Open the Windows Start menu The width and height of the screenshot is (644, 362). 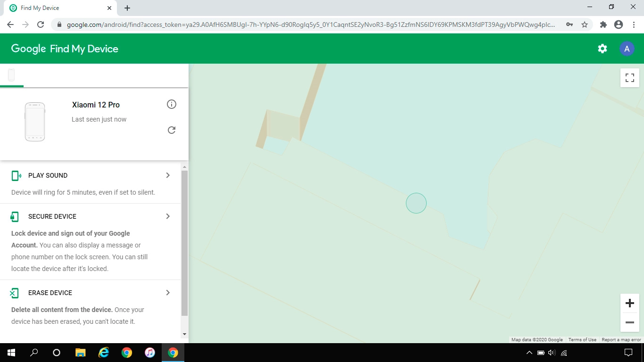[x=11, y=353]
